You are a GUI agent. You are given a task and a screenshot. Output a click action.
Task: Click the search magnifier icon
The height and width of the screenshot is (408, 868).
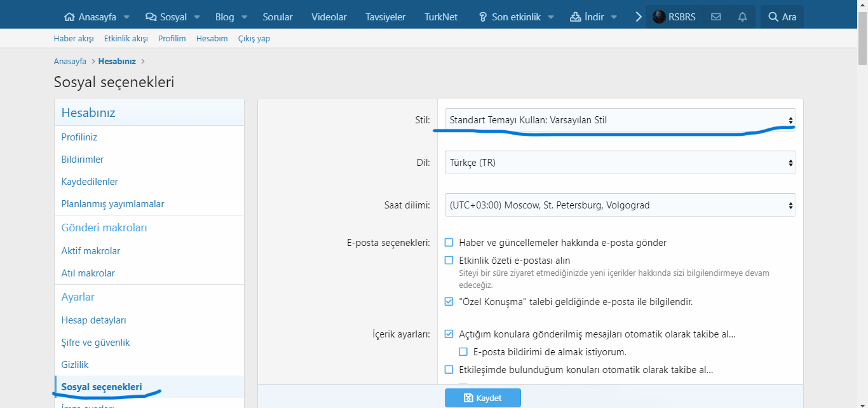point(773,17)
